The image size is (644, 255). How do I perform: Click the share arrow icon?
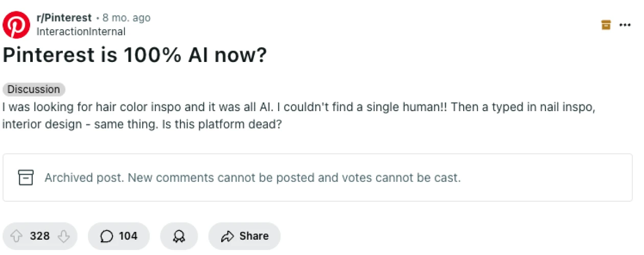click(227, 236)
